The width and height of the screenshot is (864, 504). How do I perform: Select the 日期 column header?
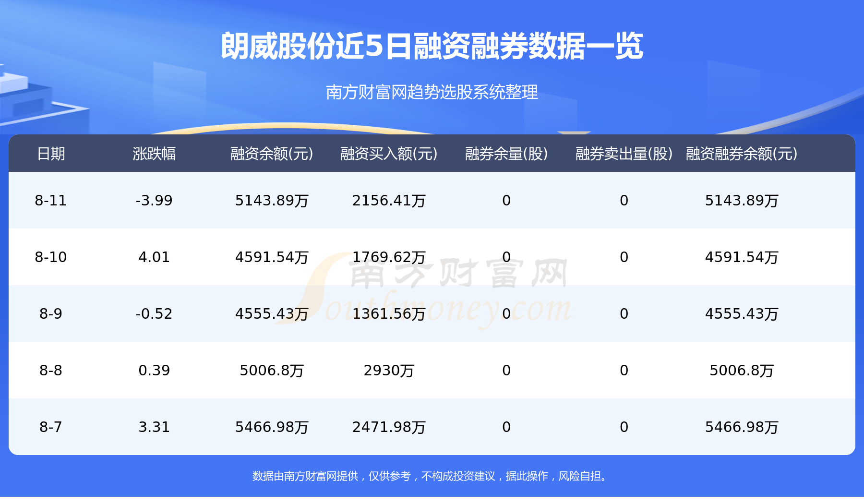coord(51,154)
